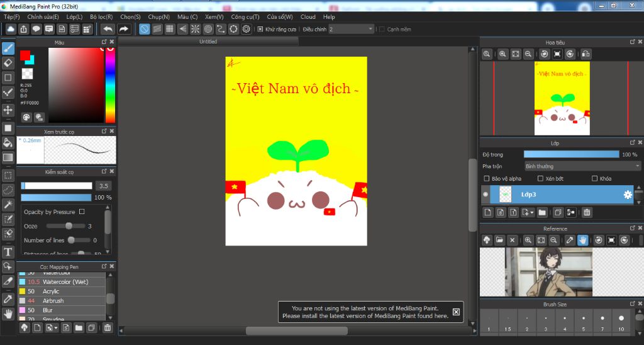Click the vertical canvas scrollbar

(473, 195)
